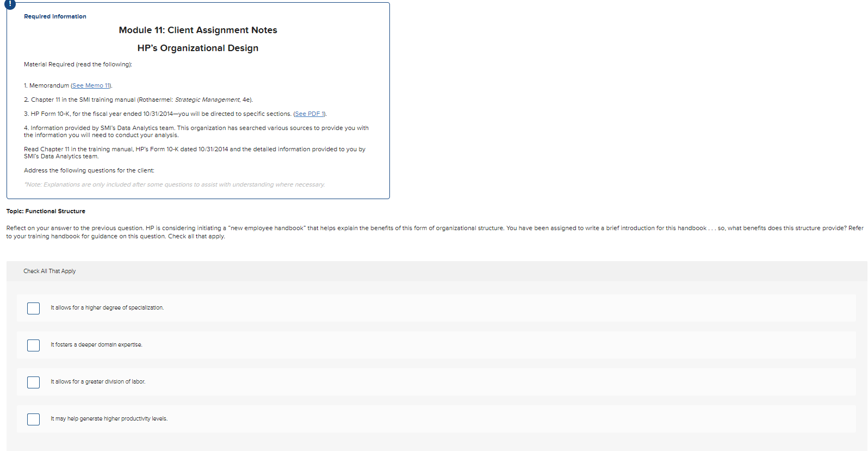Click 'It fosters a deeper domain expertise' text

[x=96, y=345]
